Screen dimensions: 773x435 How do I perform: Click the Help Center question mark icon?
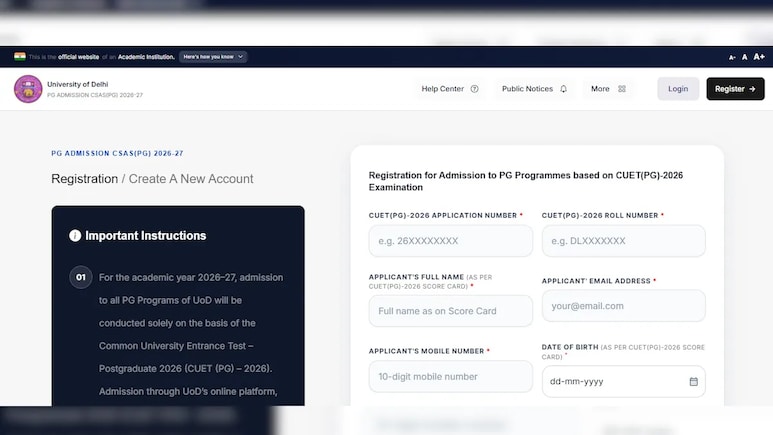474,89
